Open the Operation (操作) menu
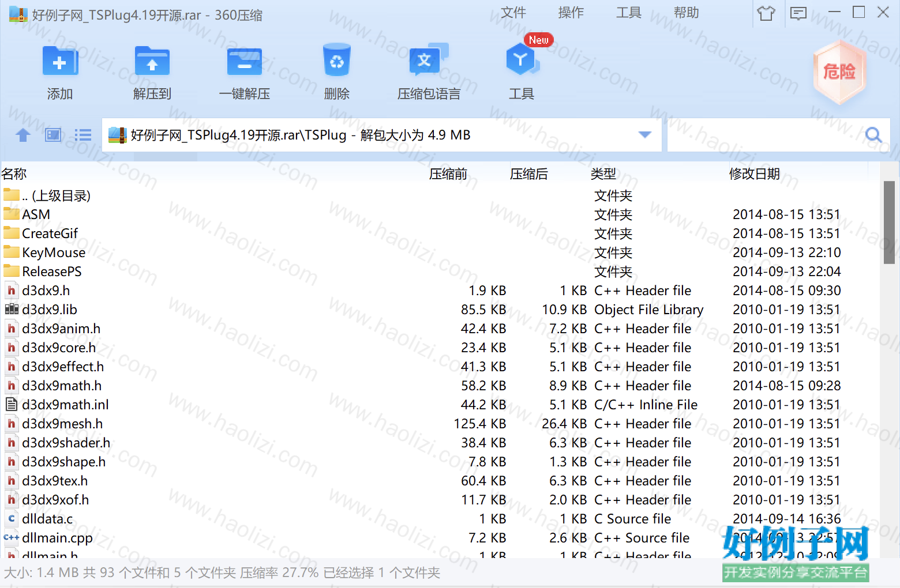Image resolution: width=900 pixels, height=588 pixels. point(571,13)
